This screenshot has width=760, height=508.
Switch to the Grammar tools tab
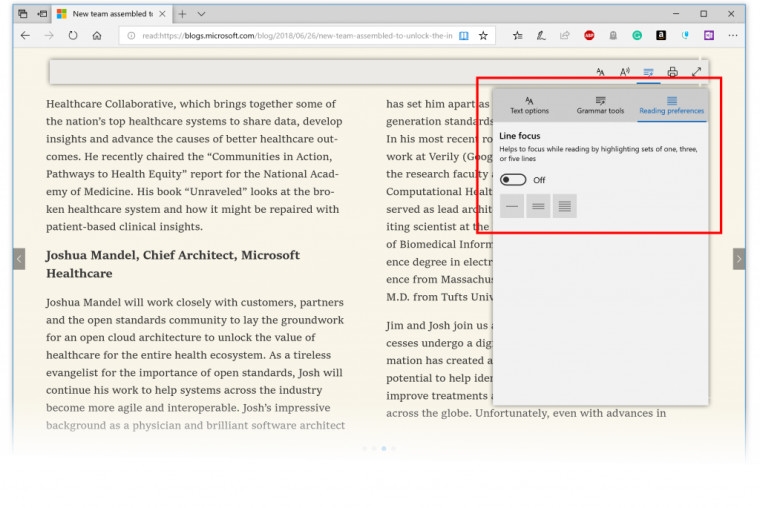(600, 105)
